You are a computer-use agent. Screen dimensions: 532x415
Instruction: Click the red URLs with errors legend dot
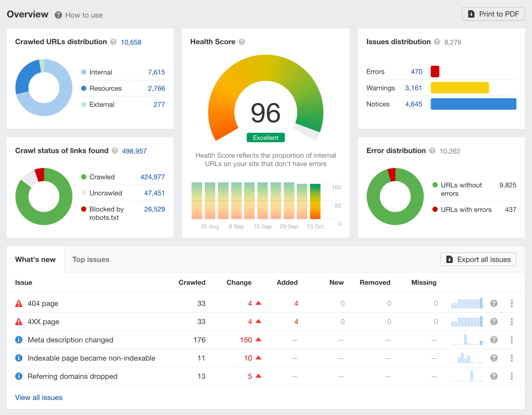(435, 209)
